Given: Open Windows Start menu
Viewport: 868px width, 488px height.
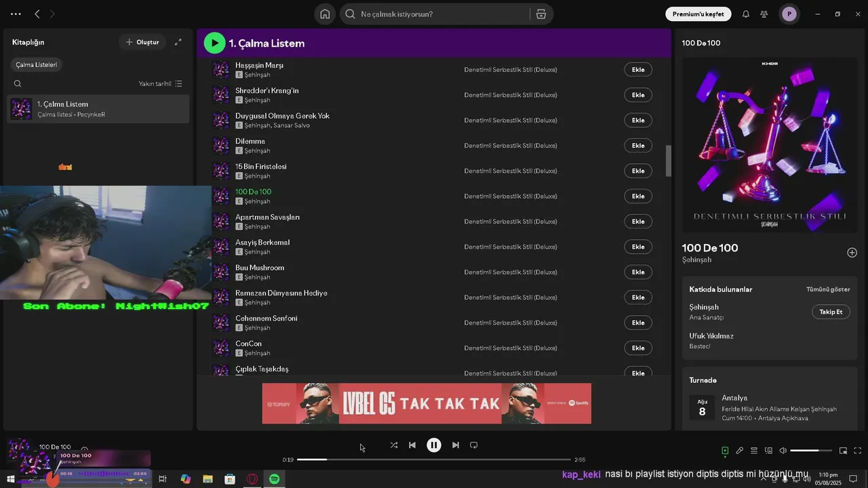Looking at the screenshot, I should coord(10,479).
